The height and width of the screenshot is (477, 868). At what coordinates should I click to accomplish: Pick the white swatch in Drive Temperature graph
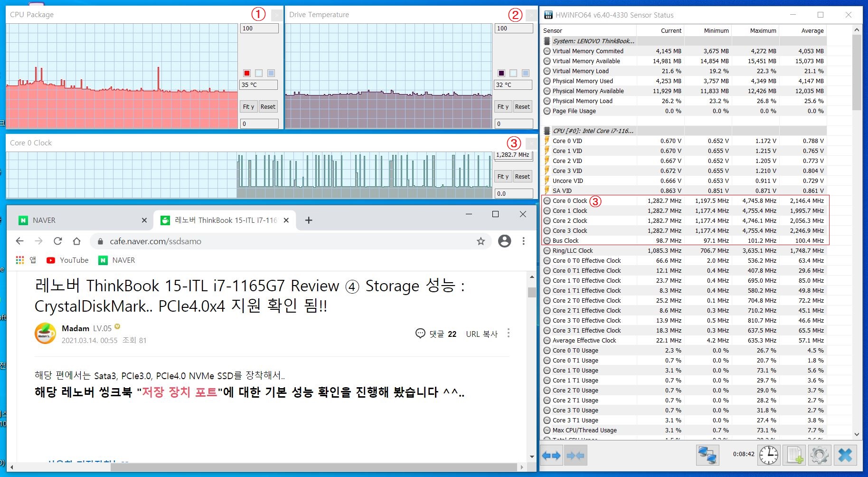513,73
